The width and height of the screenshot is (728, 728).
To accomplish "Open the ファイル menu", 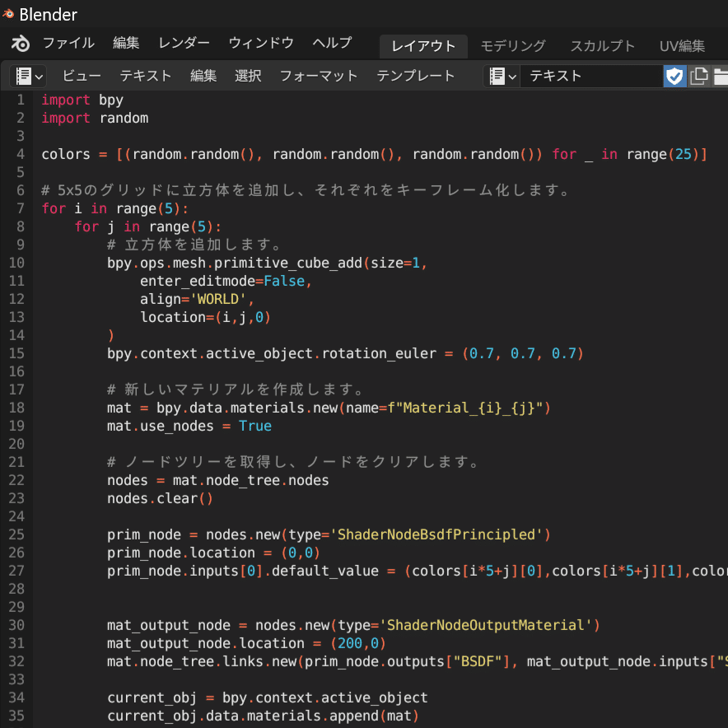I will [x=68, y=43].
